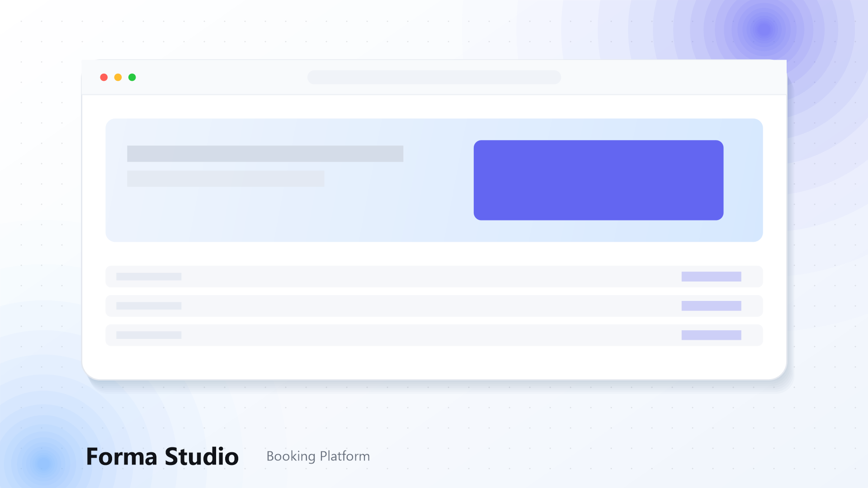Click the red close window dot
This screenshot has height=488, width=868.
pos(104,77)
